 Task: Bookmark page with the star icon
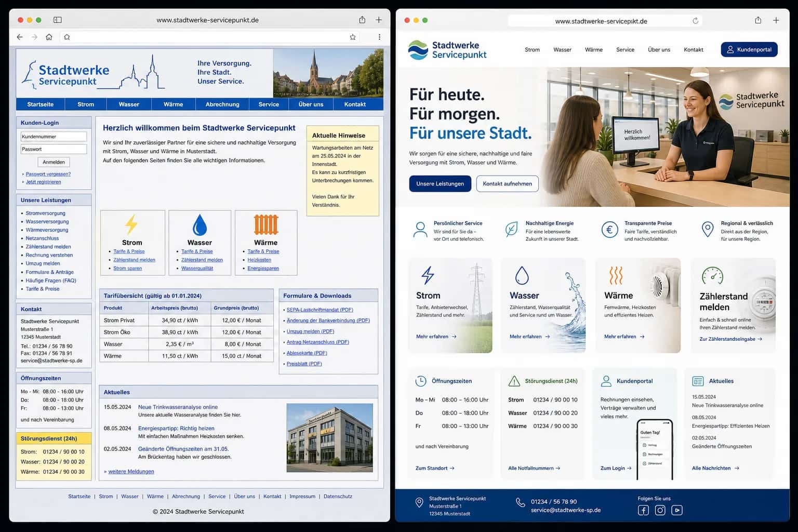[353, 37]
